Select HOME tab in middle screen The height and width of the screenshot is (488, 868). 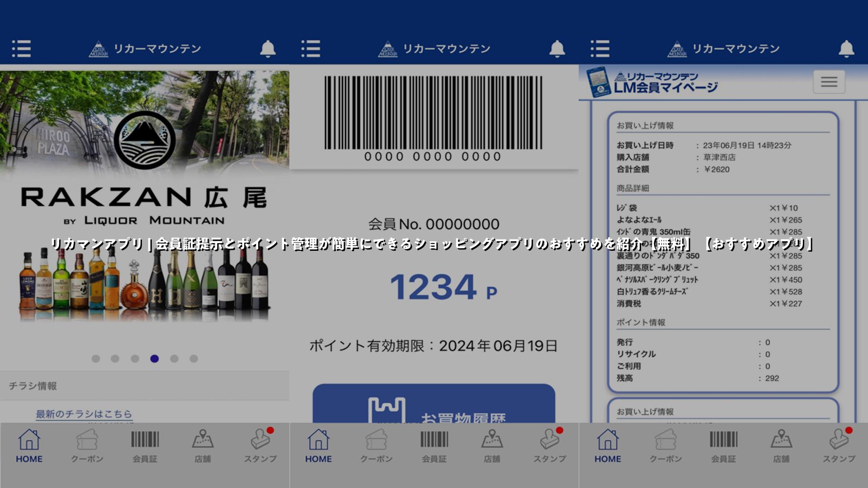tap(318, 446)
